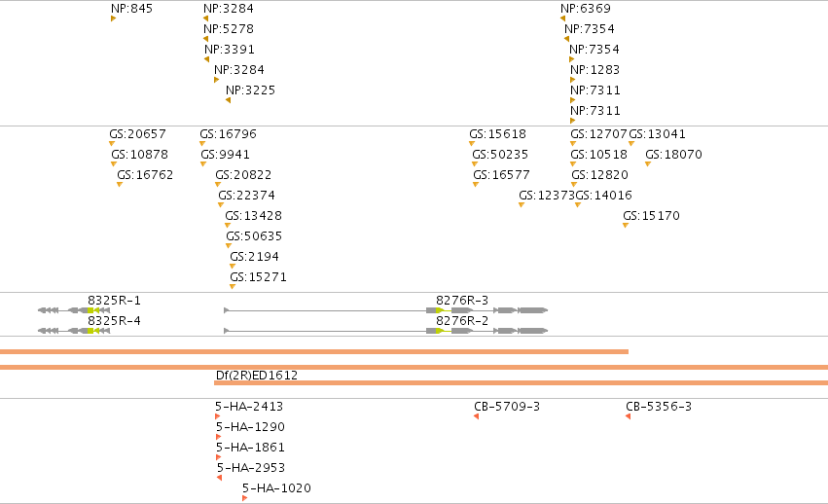
Task: Click the NP:845 insertion marker triangle
Action: pyautogui.click(x=114, y=19)
